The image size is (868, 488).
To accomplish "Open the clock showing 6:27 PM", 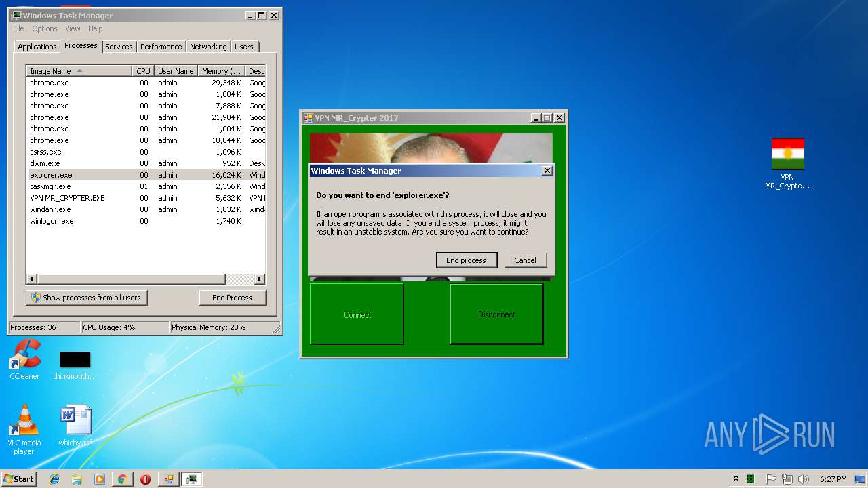I will [833, 479].
